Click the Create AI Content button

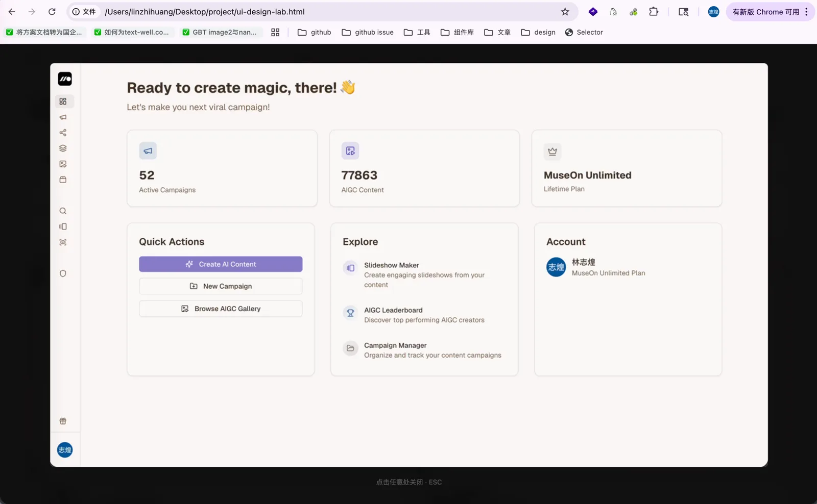click(x=221, y=264)
